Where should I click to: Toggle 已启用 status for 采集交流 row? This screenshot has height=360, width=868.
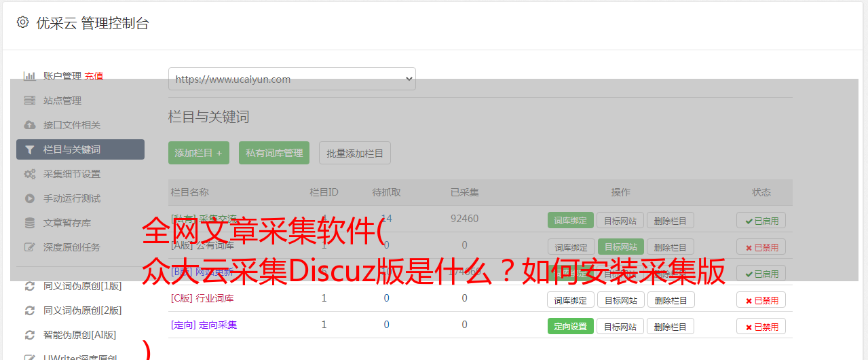[761, 220]
